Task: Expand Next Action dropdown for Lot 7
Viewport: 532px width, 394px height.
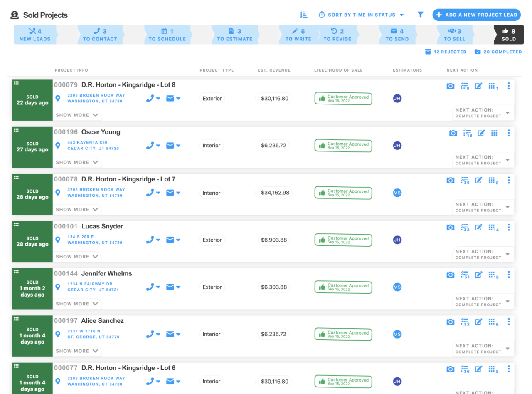Action: click(x=507, y=207)
